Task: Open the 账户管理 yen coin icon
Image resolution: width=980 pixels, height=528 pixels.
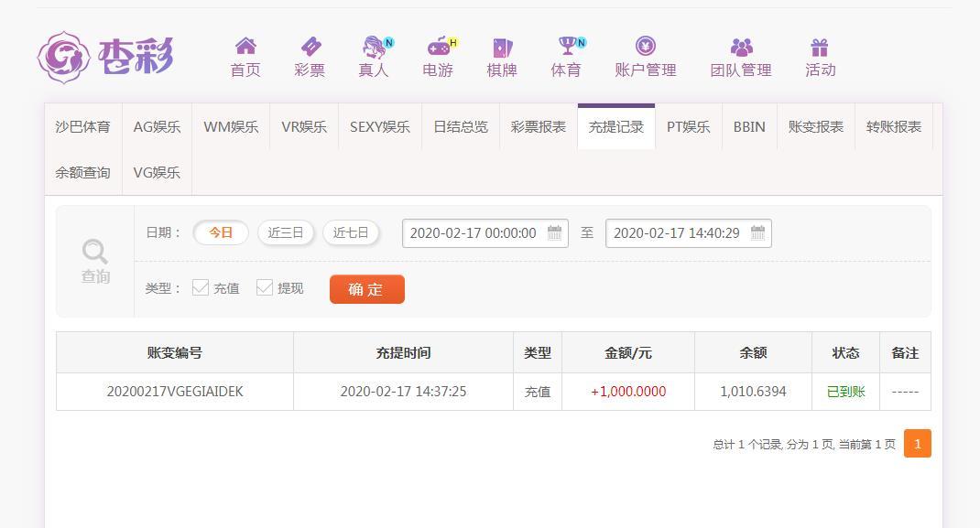Action: (x=646, y=46)
